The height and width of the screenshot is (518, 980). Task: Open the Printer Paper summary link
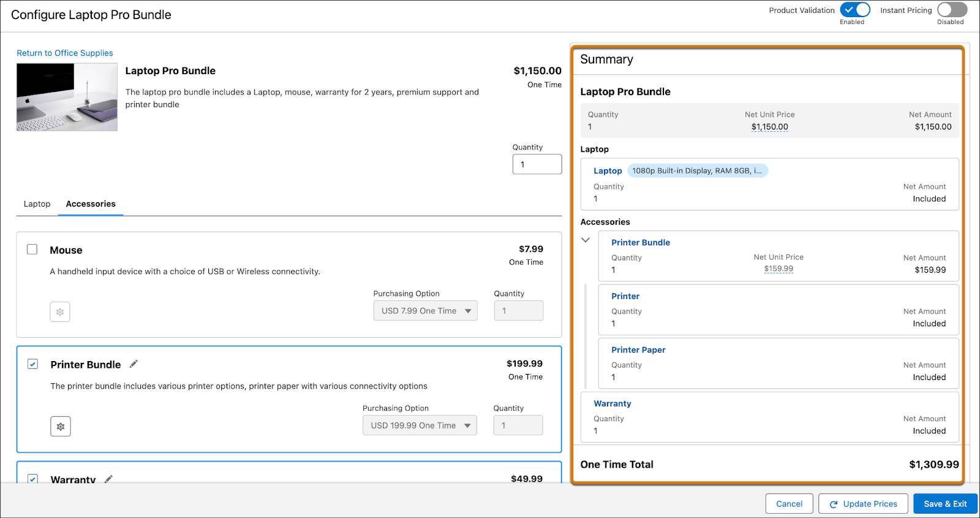coord(638,350)
